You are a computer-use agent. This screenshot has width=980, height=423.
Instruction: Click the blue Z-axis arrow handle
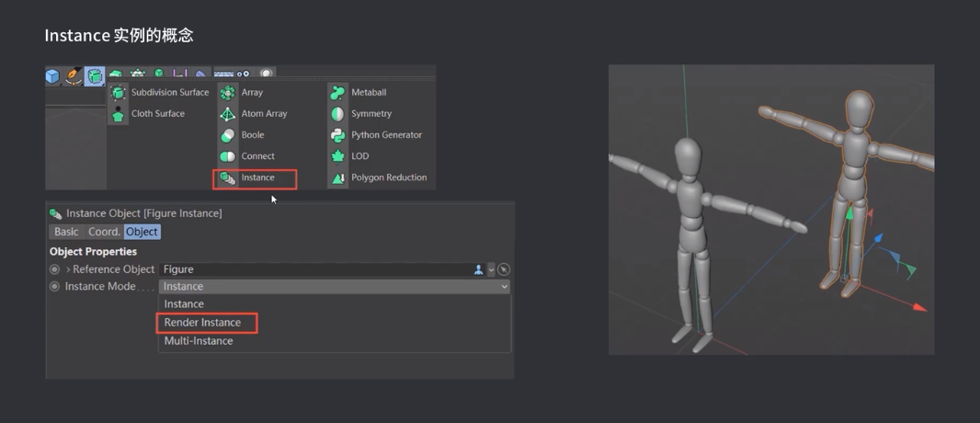pyautogui.click(x=878, y=238)
